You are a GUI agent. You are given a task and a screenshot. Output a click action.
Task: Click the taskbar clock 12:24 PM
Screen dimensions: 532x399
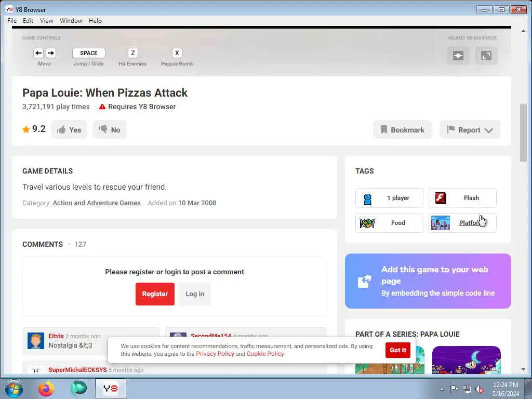click(506, 385)
